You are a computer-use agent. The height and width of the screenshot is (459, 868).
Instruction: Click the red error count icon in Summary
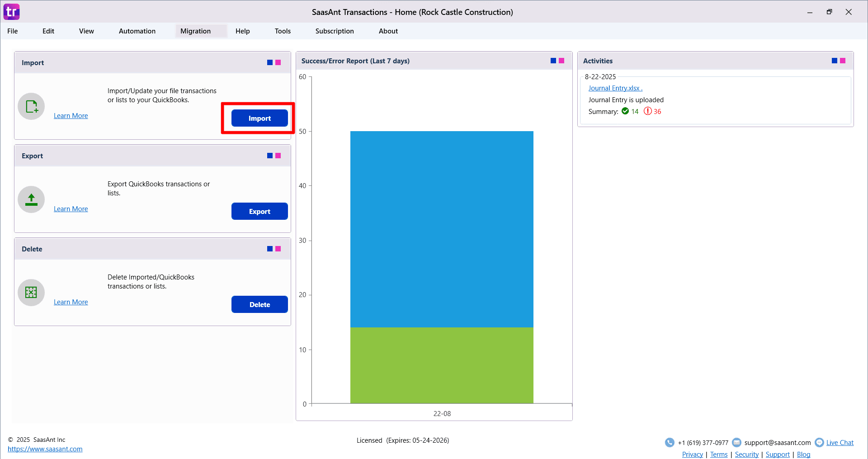click(647, 111)
